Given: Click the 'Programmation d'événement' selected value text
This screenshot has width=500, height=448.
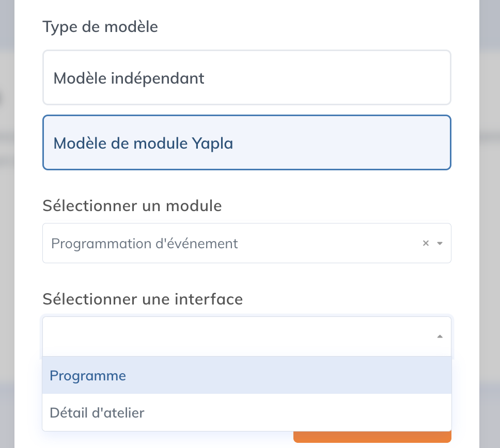Looking at the screenshot, I should (x=144, y=243).
